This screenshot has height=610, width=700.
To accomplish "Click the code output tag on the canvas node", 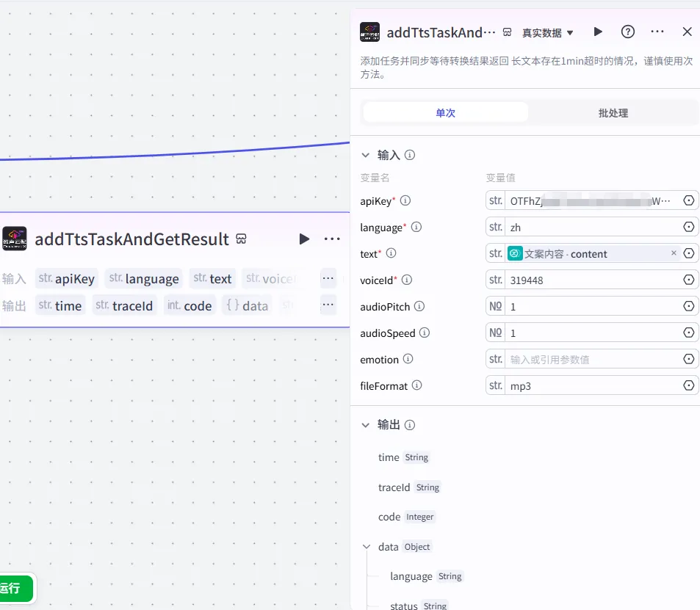I will [190, 305].
